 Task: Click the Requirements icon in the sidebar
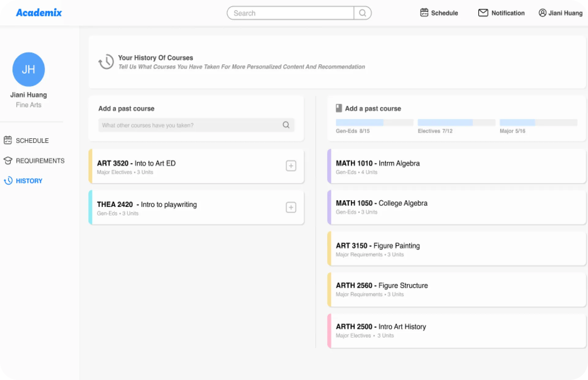click(8, 160)
